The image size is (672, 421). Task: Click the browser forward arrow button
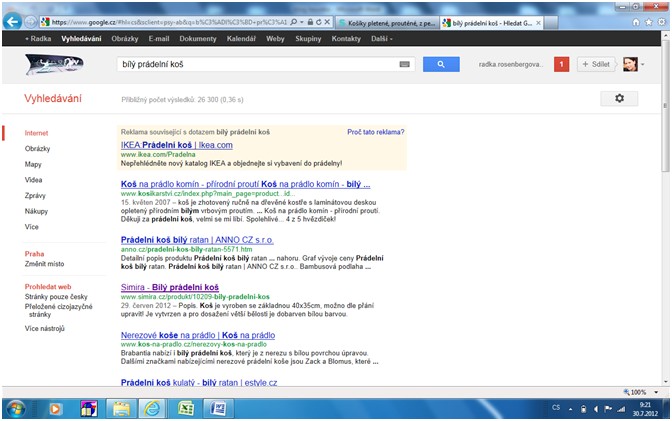(x=30, y=22)
